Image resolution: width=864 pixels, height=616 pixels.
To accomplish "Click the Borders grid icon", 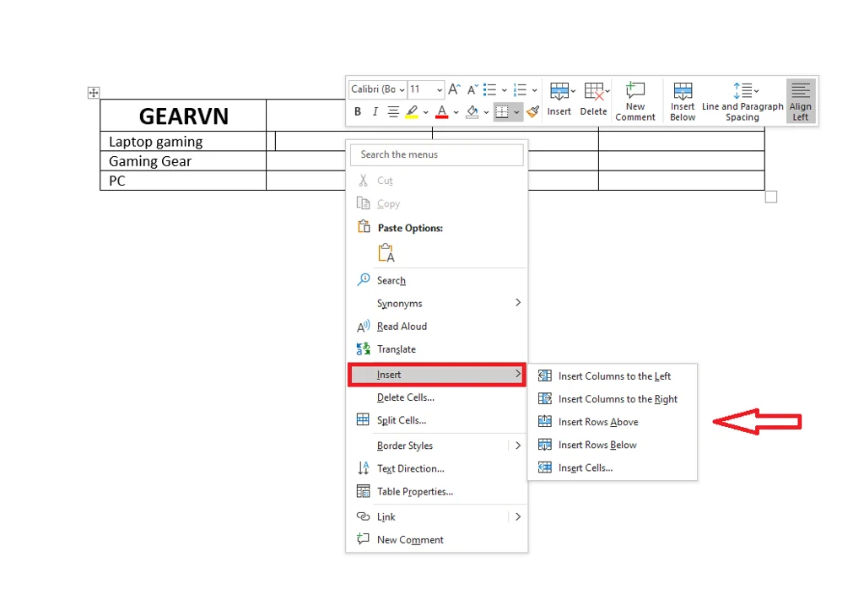I will point(502,112).
